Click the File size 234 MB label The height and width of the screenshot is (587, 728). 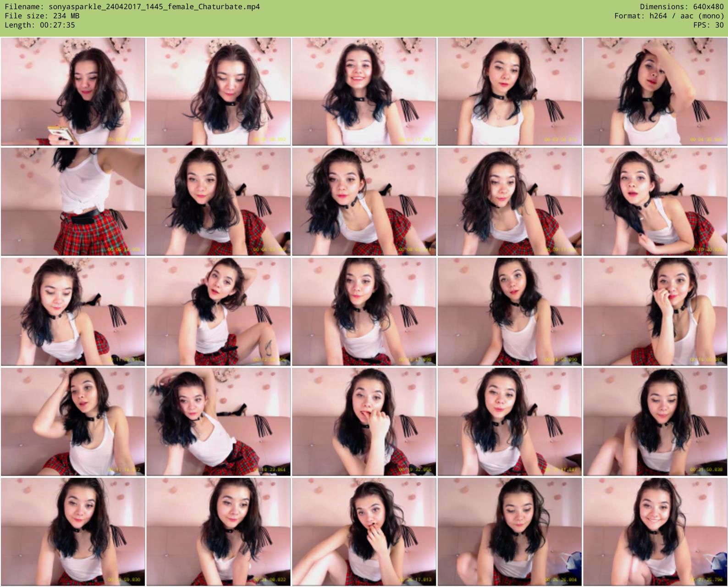click(x=42, y=16)
